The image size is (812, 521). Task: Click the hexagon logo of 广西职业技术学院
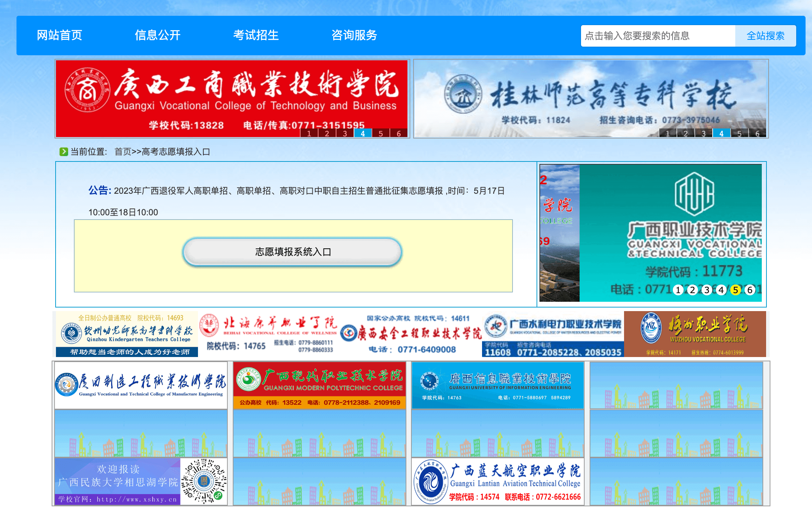tap(695, 194)
